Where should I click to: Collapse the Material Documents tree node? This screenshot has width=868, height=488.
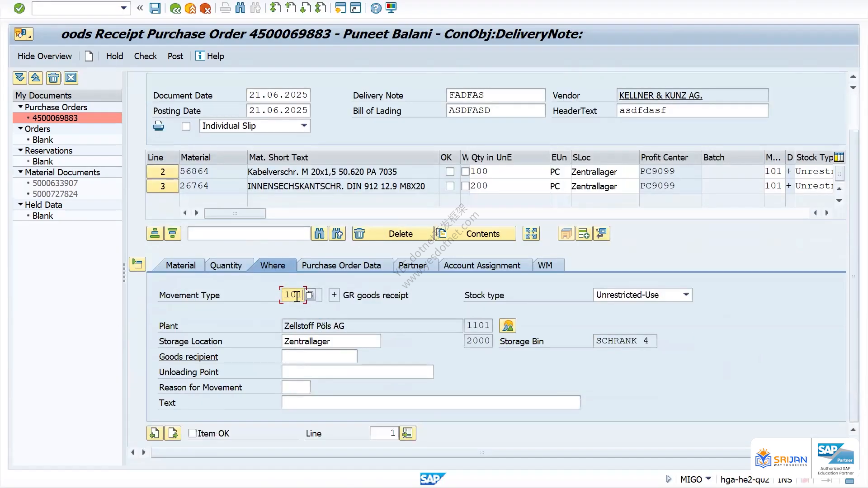coord(20,172)
